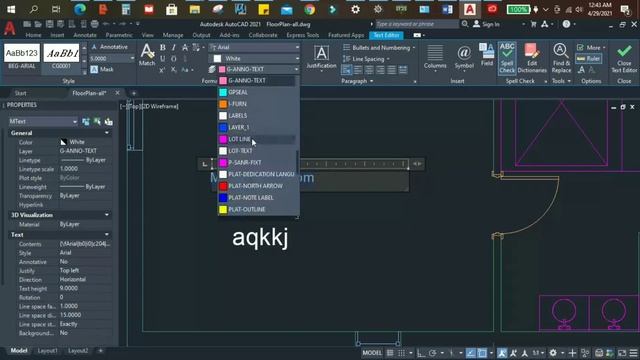Click the Save icon in quick access toolbar

click(x=49, y=24)
